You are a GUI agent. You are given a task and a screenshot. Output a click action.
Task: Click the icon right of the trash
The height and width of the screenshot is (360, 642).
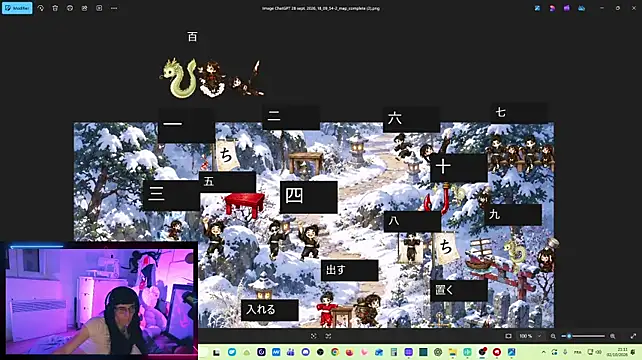tap(70, 8)
